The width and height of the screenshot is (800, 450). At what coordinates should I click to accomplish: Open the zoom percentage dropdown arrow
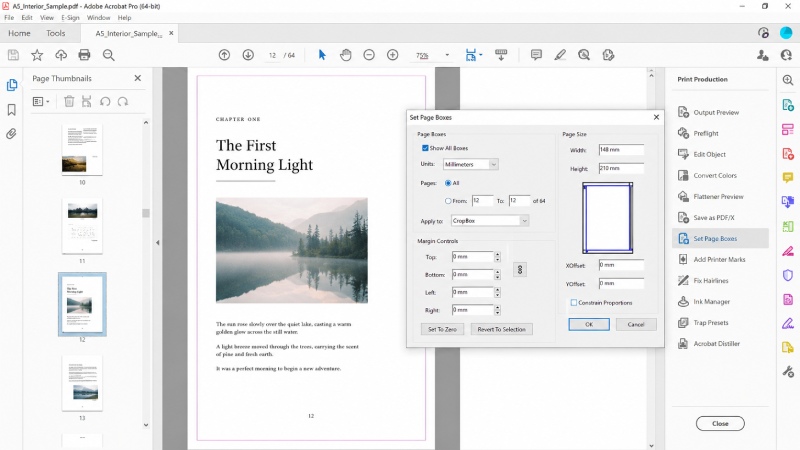pyautogui.click(x=447, y=55)
